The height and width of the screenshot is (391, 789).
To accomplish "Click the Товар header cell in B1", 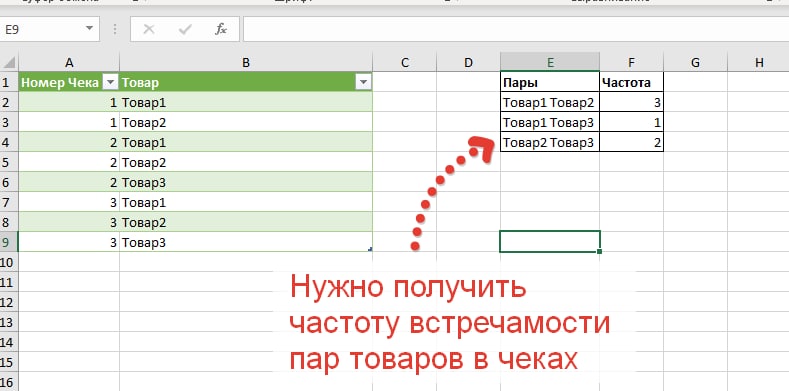I will pos(246,83).
